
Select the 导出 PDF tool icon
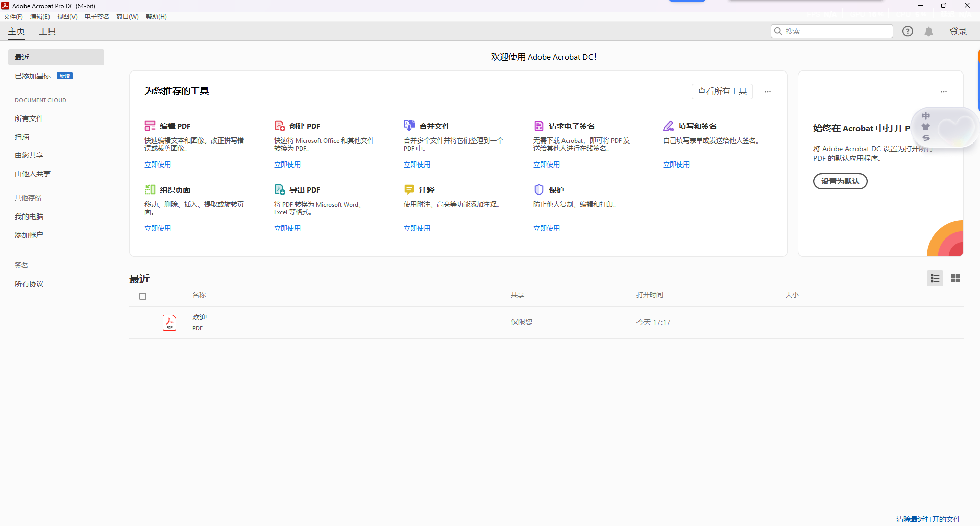click(279, 189)
